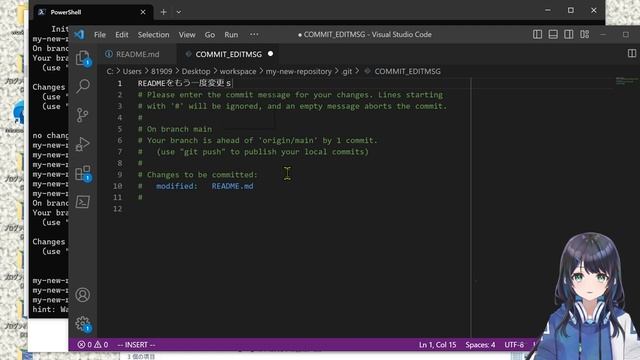The width and height of the screenshot is (640, 360).
Task: Open the Selection menu
Action: coord(153,35)
